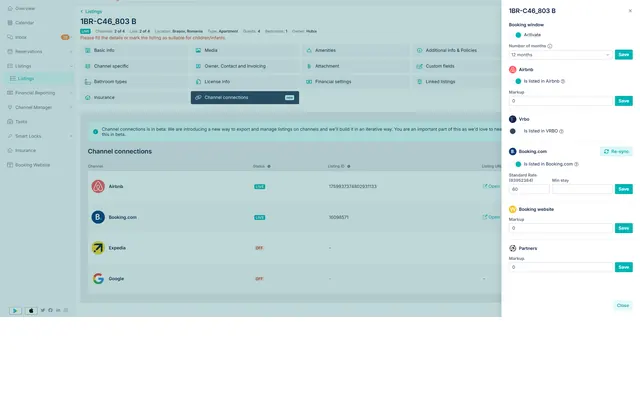Viewport: 640px width, 400px height.
Task: Save the Number of months setting
Action: click(624, 55)
